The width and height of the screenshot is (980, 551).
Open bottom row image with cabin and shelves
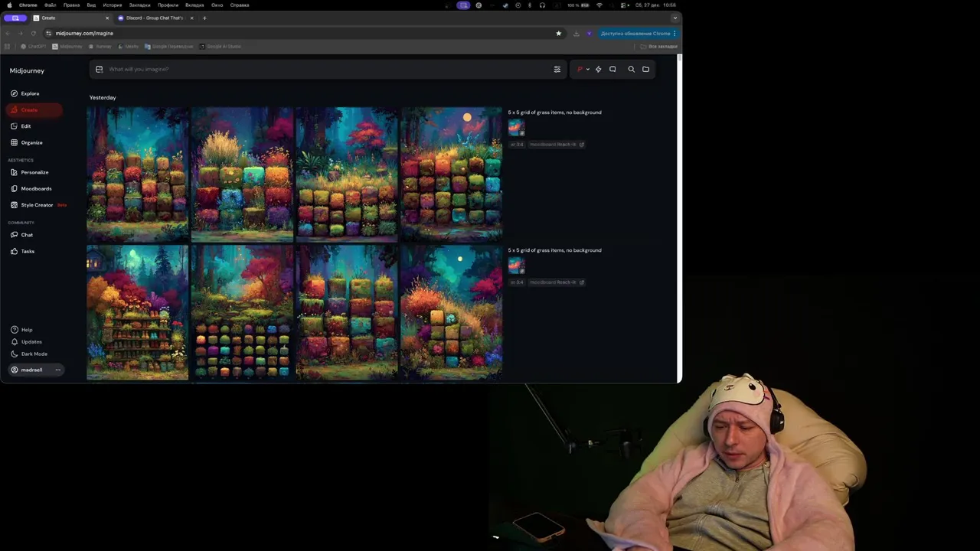point(138,312)
